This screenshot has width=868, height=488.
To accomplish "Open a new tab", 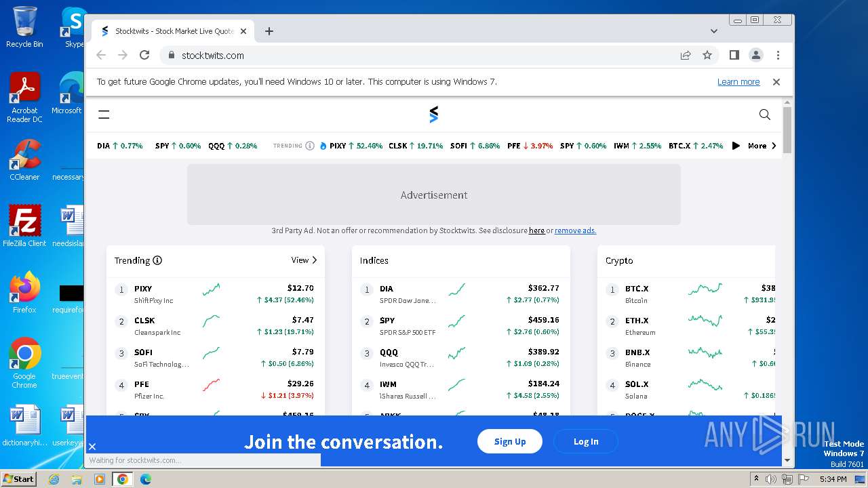I will coord(269,31).
